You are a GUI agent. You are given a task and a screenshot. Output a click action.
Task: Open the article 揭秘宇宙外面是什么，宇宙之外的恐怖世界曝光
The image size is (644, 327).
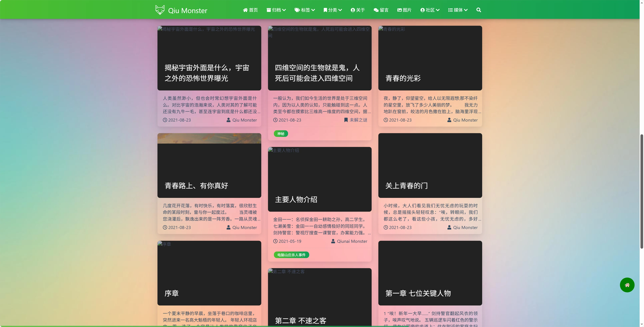pyautogui.click(x=207, y=73)
